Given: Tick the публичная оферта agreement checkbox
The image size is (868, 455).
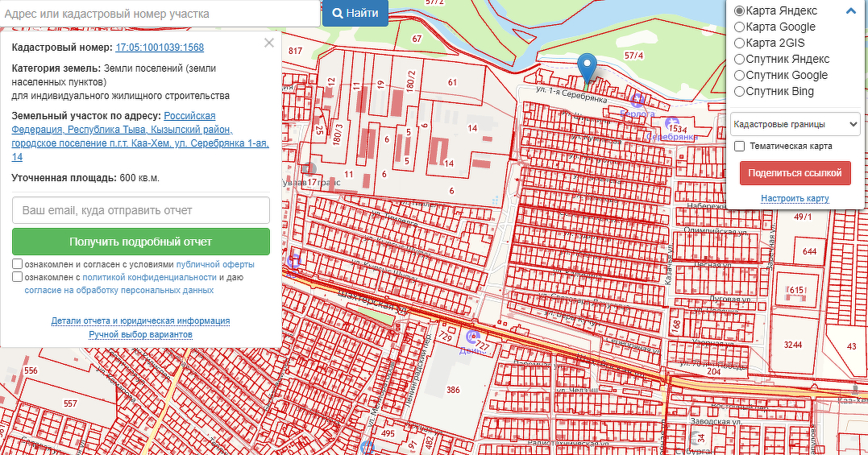Looking at the screenshot, I should tap(17, 264).
